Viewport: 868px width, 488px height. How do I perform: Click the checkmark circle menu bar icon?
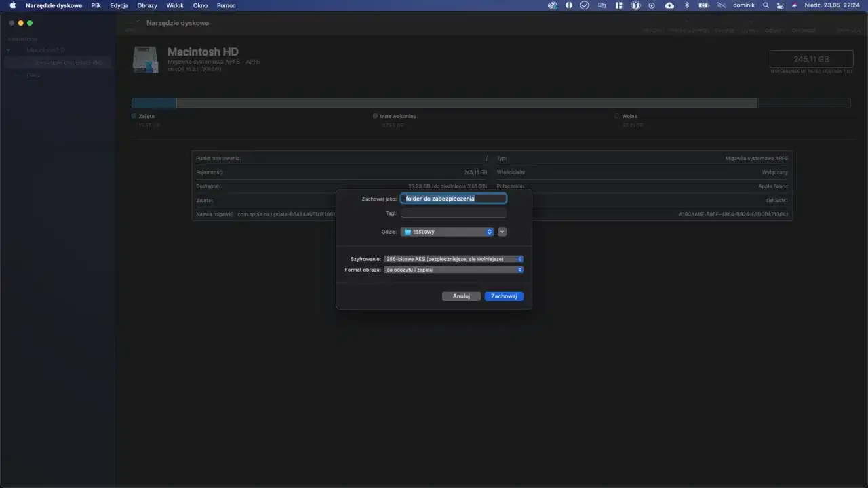coord(585,5)
